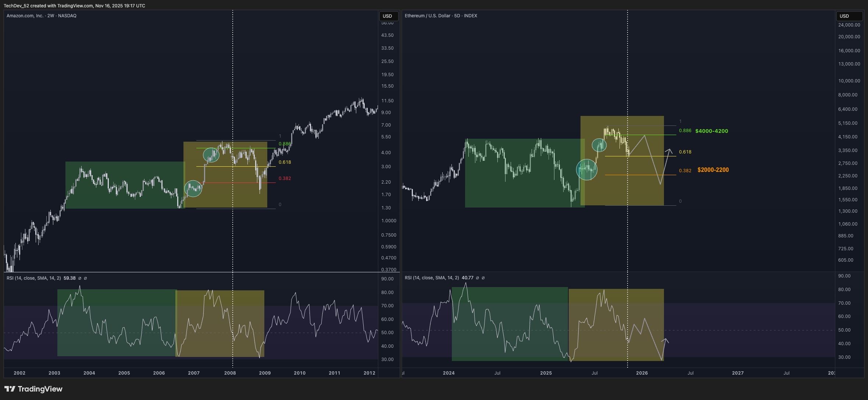Image resolution: width=868 pixels, height=400 pixels.
Task: Click the small upper circle marker on Ethereum chart
Action: tap(599, 145)
